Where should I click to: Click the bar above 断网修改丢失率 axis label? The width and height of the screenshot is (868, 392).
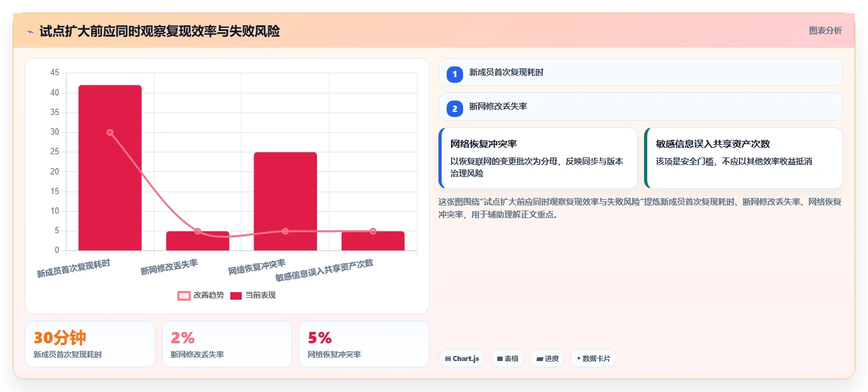(197, 241)
